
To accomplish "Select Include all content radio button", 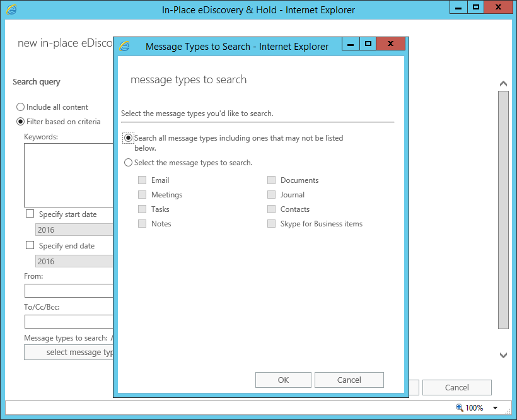I will coord(20,107).
